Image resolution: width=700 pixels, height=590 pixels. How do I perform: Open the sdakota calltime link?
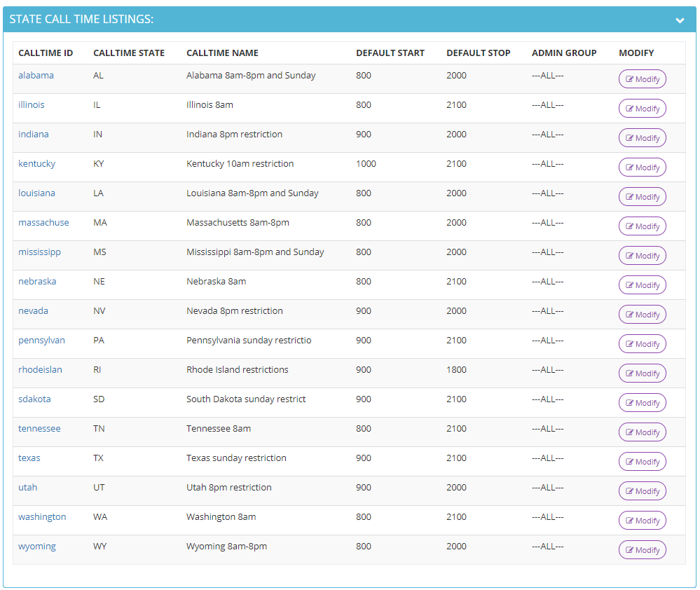tap(34, 399)
